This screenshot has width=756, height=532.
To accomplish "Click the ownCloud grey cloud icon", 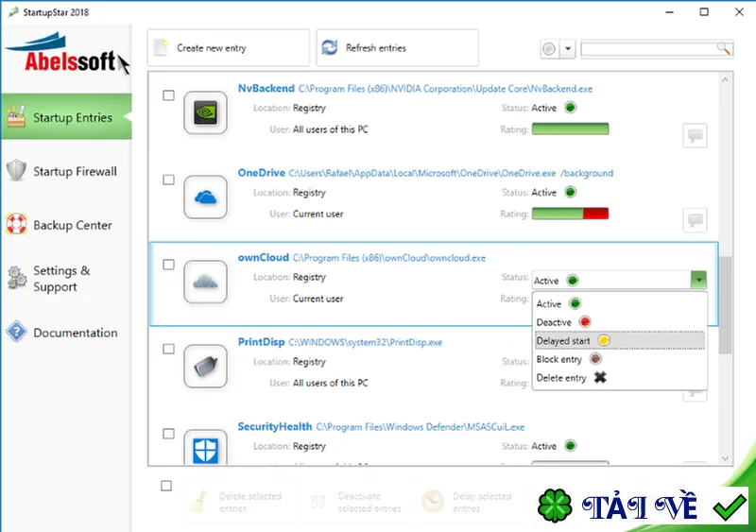I will (x=205, y=283).
